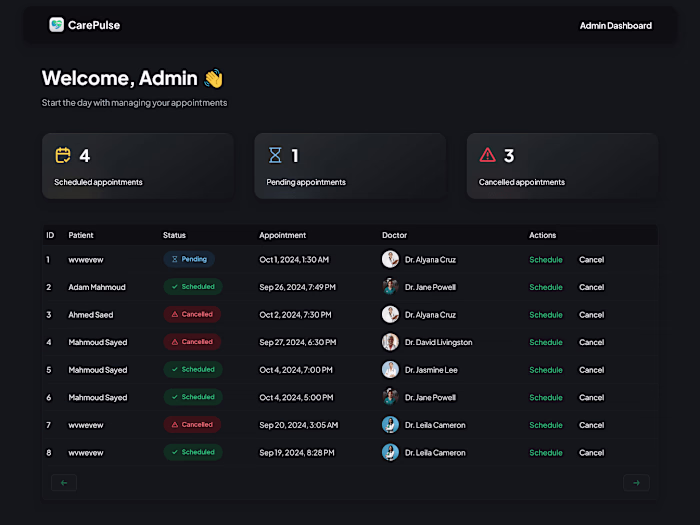The width and height of the screenshot is (700, 525).
Task: Click Dr. David Livingston's avatar
Action: pyautogui.click(x=390, y=342)
